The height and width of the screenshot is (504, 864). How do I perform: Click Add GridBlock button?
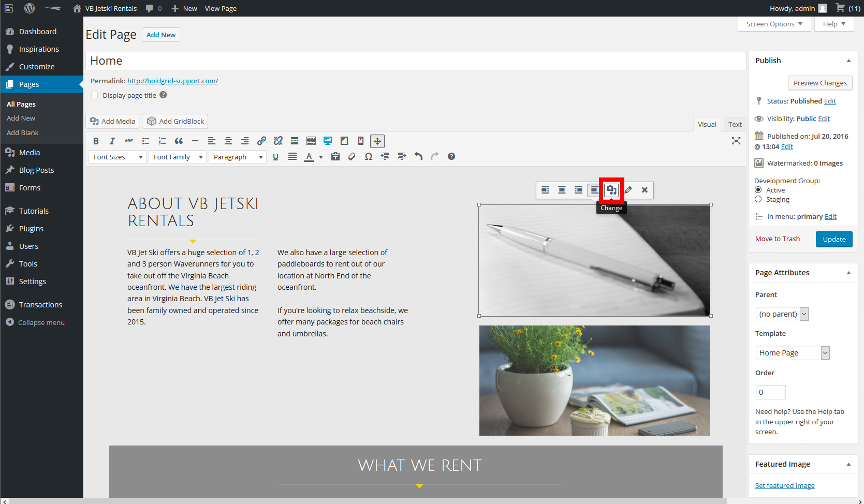pyautogui.click(x=175, y=121)
